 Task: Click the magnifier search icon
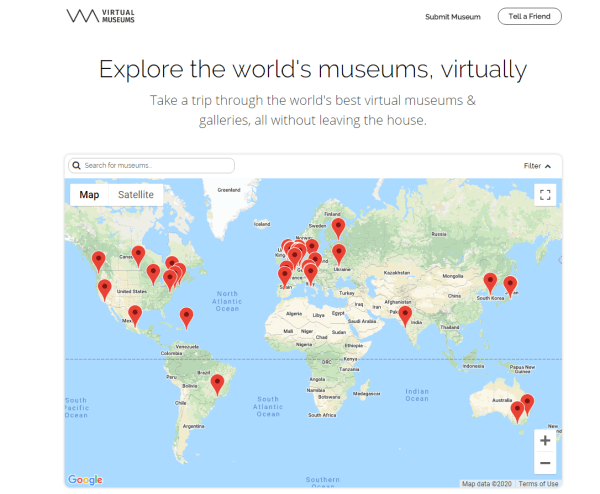pyautogui.click(x=77, y=166)
